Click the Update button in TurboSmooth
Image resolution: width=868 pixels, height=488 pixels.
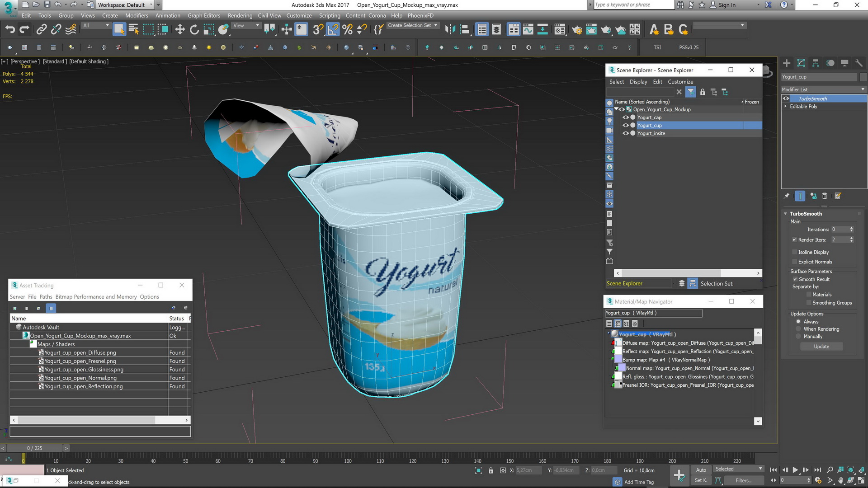tap(821, 347)
